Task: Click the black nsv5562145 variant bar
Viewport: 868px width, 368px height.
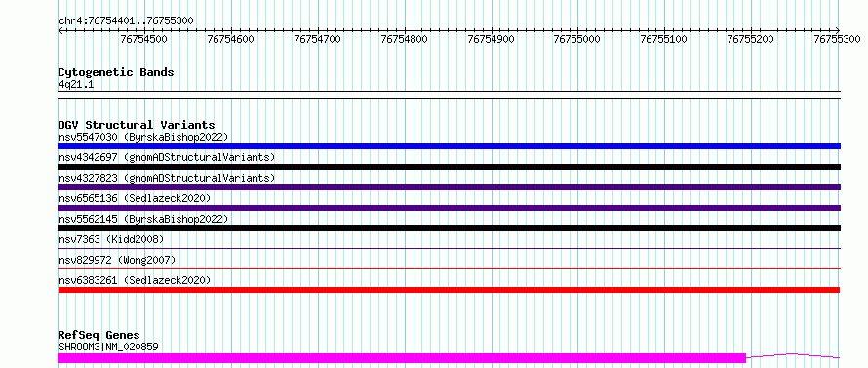Action: [449, 228]
